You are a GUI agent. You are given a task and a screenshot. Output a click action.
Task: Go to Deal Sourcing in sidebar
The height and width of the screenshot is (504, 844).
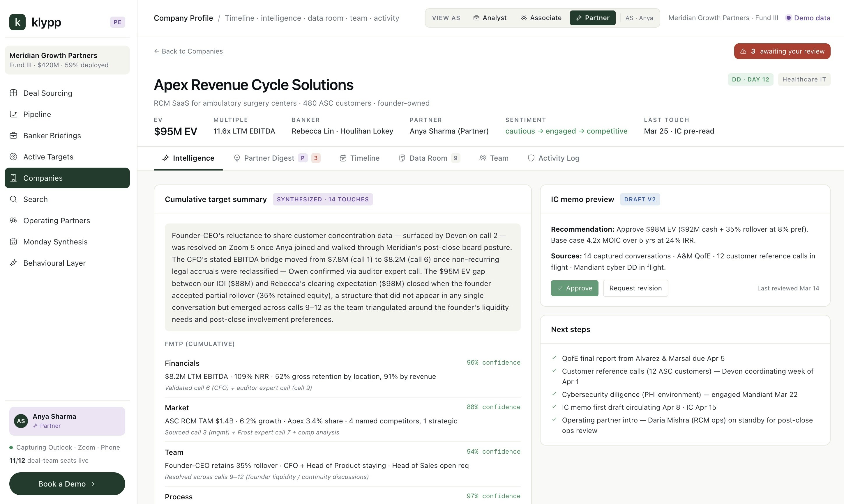(67, 93)
